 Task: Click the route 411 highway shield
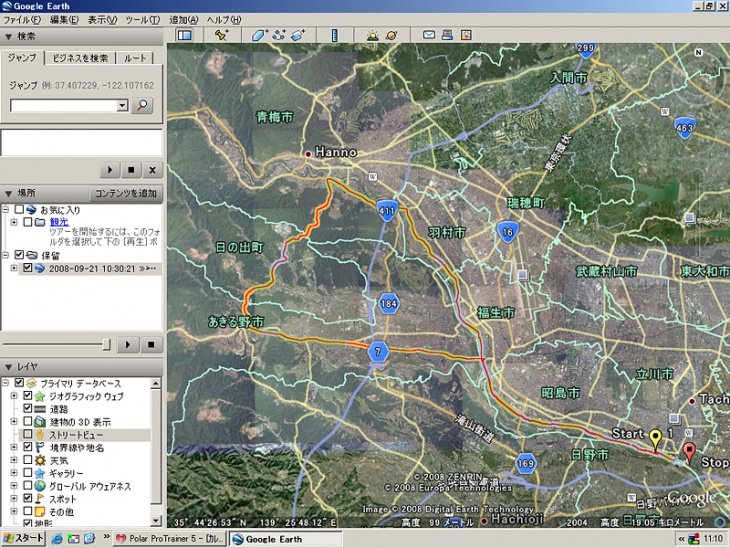coord(386,211)
